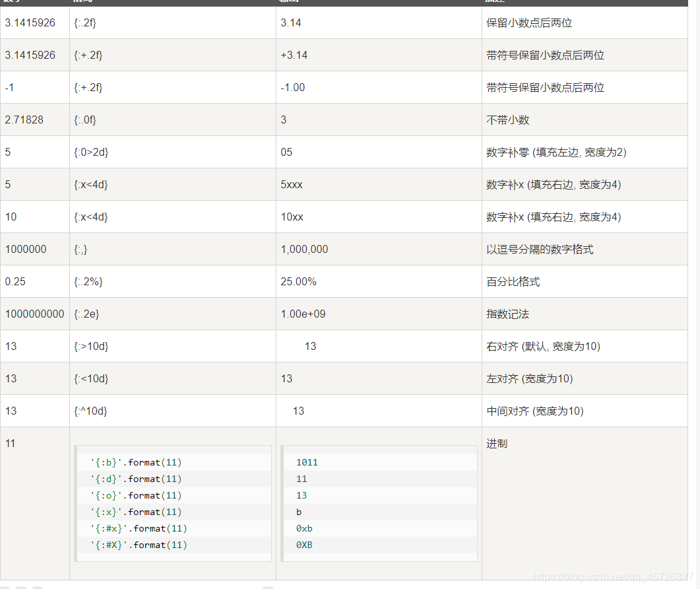Click the 3.14 output value
This screenshot has height=589, width=700.
[286, 22]
